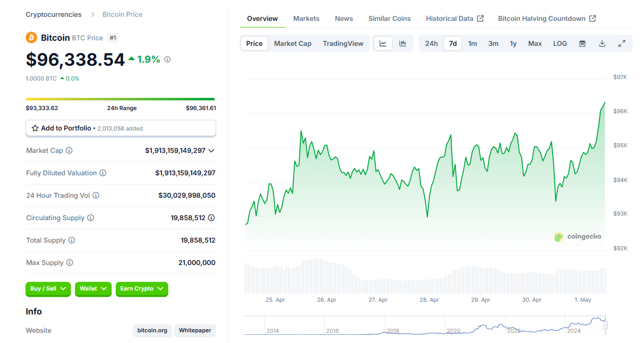Download chart data icon
644x343 pixels.
tap(602, 43)
